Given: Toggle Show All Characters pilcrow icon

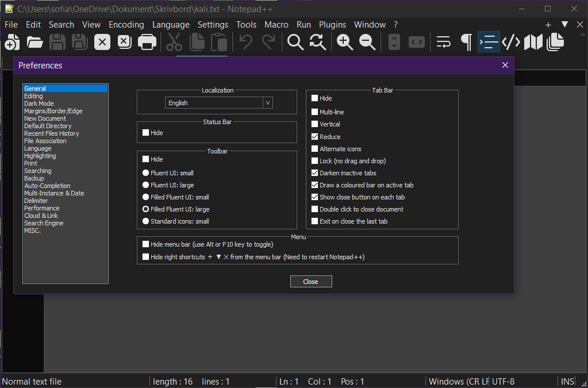Looking at the screenshot, I should tap(466, 41).
